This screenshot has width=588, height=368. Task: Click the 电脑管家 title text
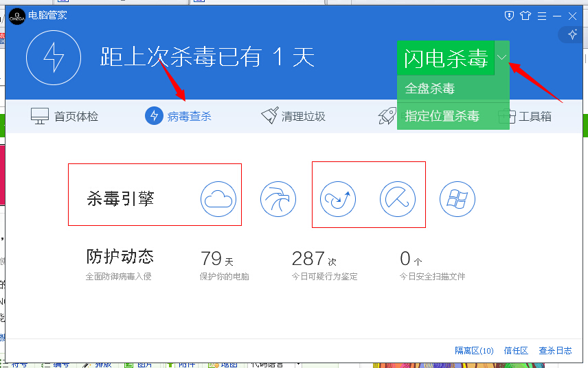47,15
